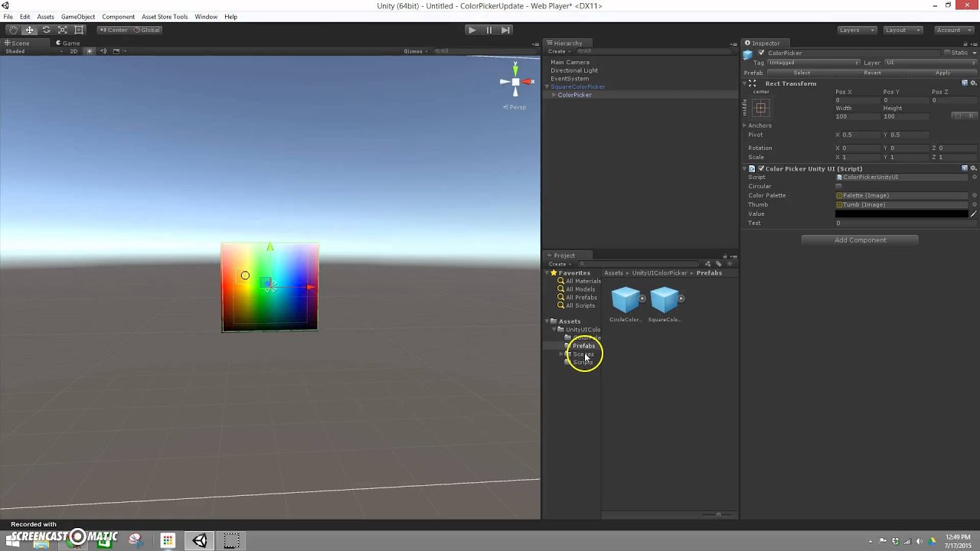980x551 pixels.
Task: Select the Scale tool in toolbar
Action: pos(62,30)
